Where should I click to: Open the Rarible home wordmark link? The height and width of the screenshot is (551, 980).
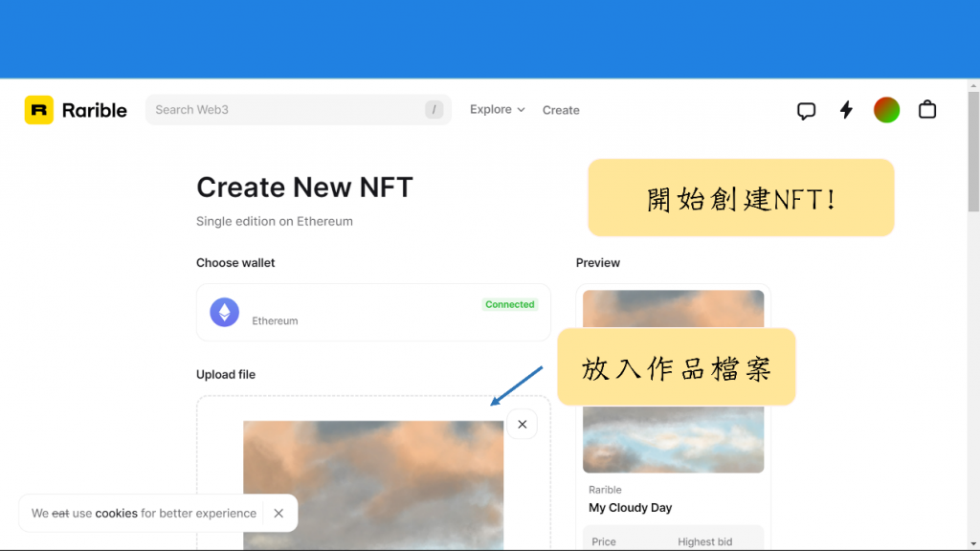(95, 111)
